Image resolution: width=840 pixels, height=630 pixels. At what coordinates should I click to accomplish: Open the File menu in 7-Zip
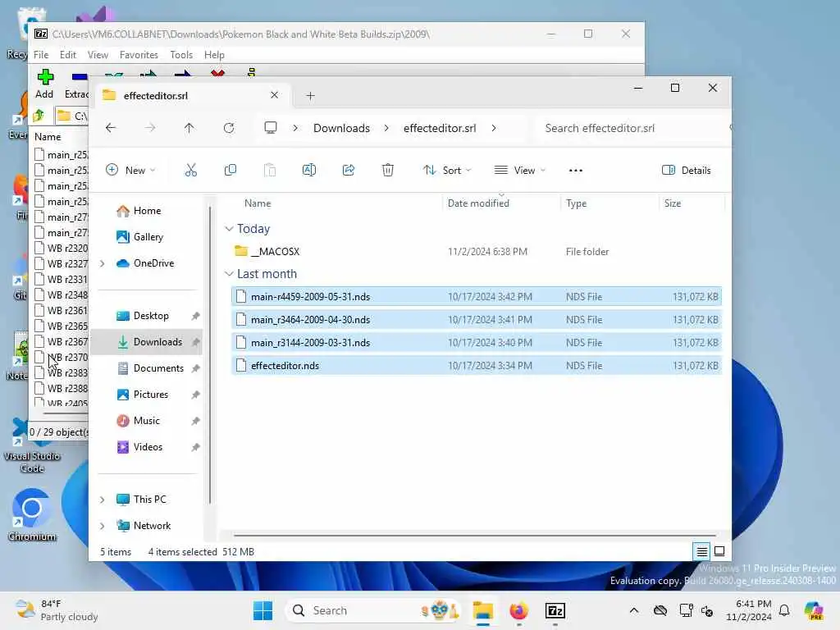pyautogui.click(x=41, y=55)
